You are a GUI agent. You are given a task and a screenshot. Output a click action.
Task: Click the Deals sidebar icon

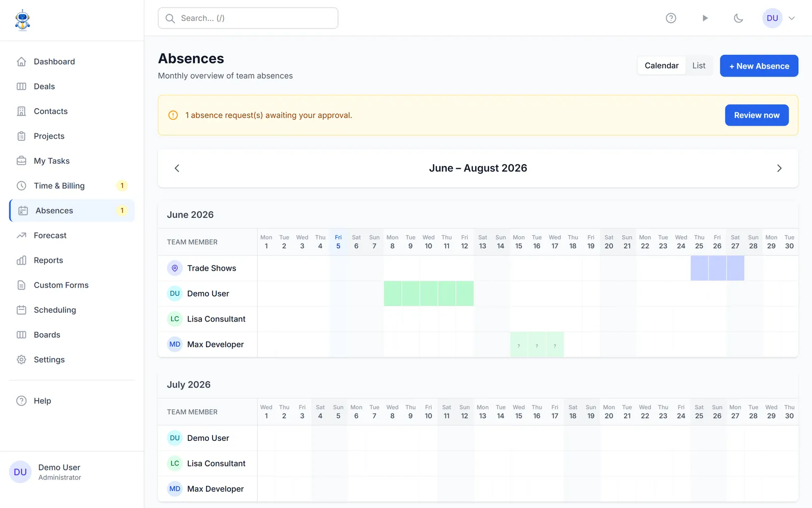(x=21, y=86)
